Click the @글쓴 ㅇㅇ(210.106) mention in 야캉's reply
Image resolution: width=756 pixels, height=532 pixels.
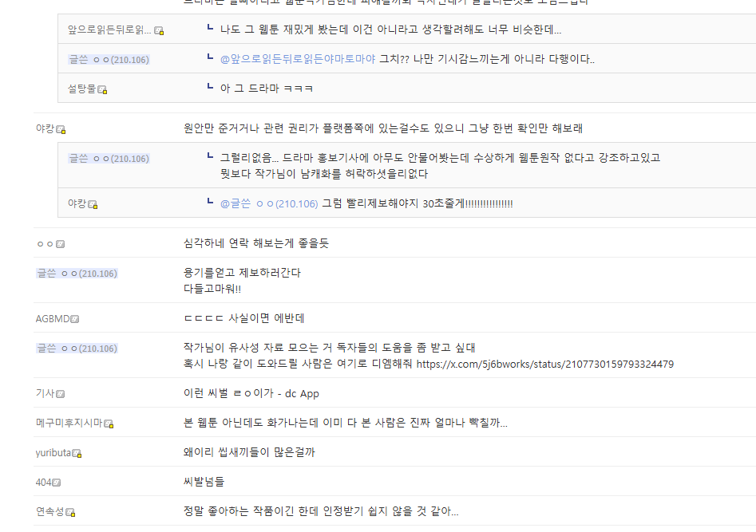pos(269,204)
